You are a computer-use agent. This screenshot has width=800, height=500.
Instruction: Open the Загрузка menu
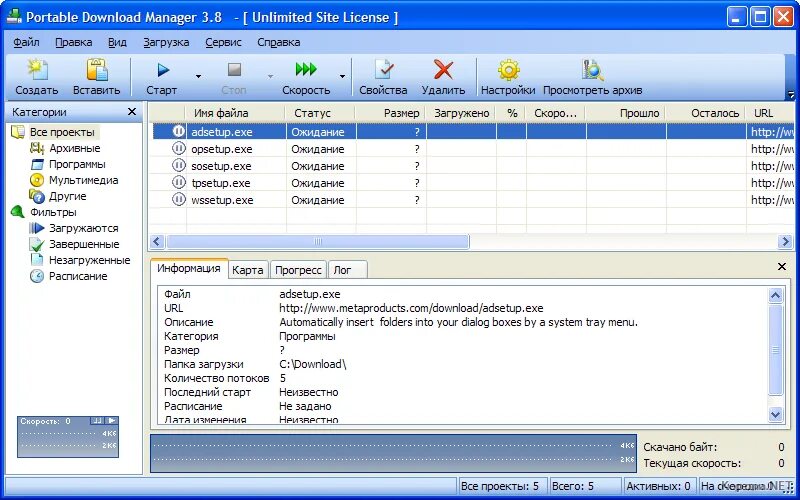(x=166, y=42)
